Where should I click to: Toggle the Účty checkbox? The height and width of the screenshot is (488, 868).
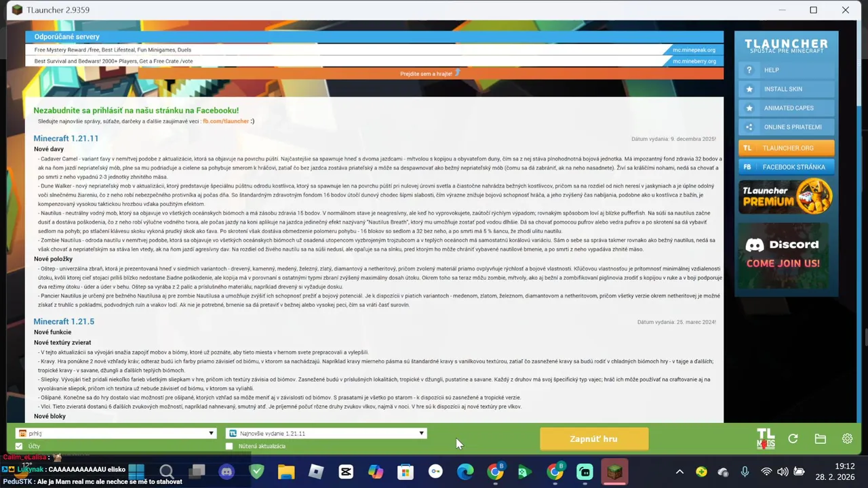[x=19, y=446]
